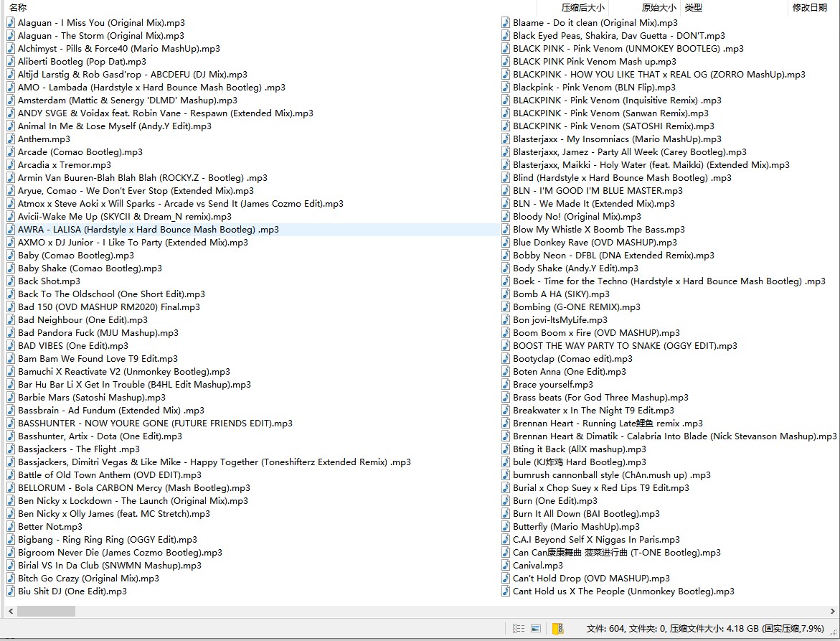Select Bigbang - Ring Ring Ring (OGGY Edit).mp3
Viewport: 840px width, 641px height.
[108, 540]
